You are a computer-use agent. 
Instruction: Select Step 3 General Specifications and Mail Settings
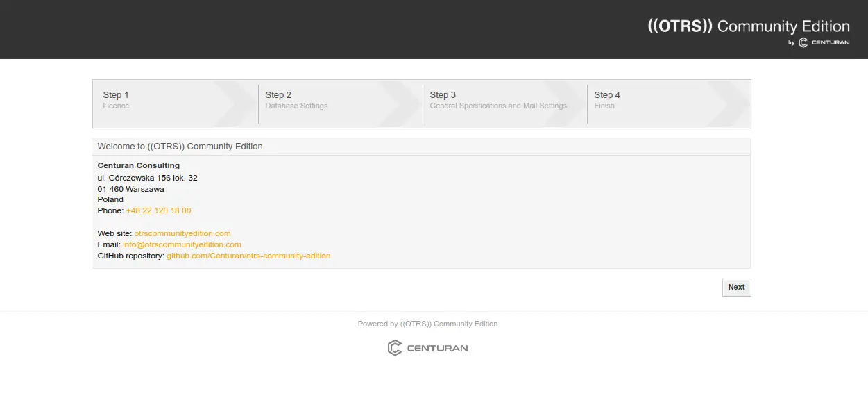click(505, 103)
